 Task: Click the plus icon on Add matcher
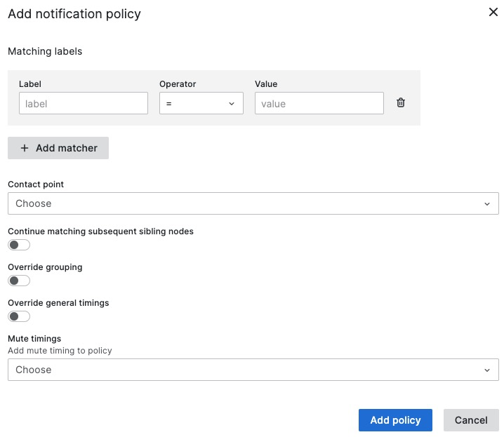click(x=25, y=148)
